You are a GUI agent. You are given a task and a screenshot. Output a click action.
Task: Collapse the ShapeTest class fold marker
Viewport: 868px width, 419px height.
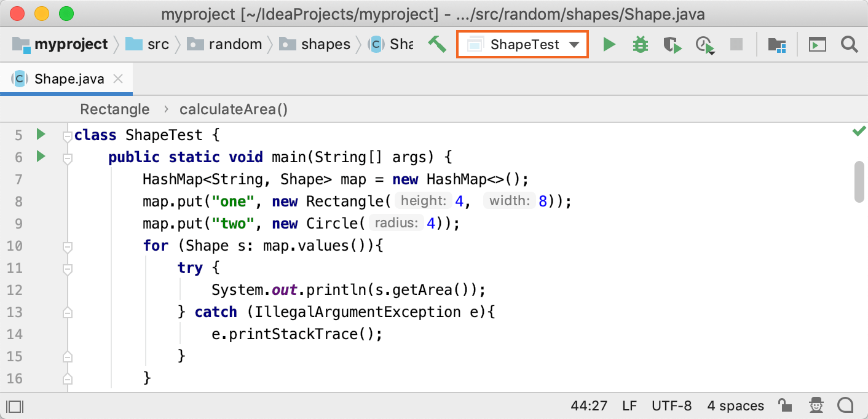(68, 136)
